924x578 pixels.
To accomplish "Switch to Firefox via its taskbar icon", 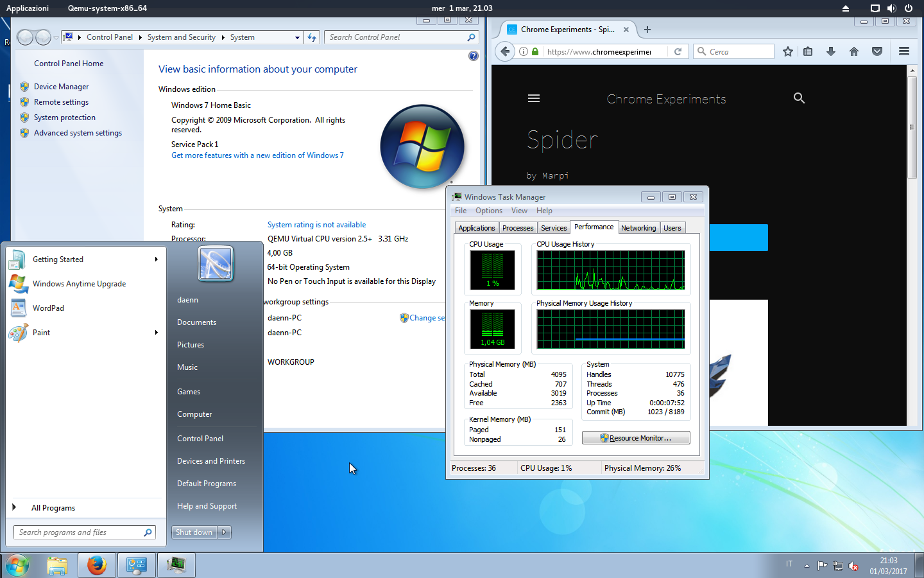I will pyautogui.click(x=97, y=566).
